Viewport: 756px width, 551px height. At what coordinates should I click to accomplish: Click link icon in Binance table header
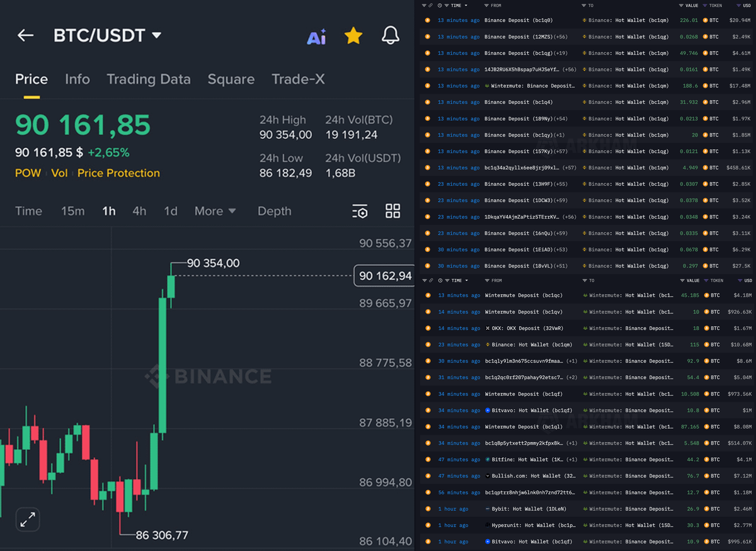tap(431, 5)
